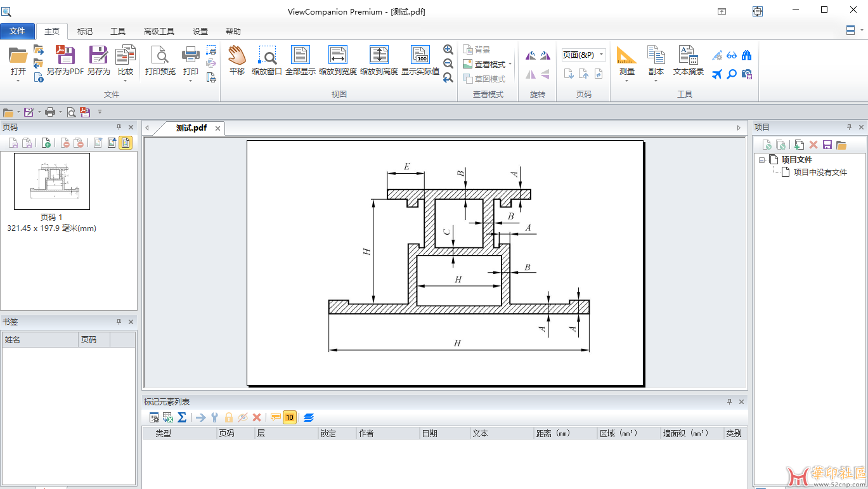This screenshot has height=489, width=868.
Task: Toggle pin on the 书签 panel
Action: coord(119,322)
